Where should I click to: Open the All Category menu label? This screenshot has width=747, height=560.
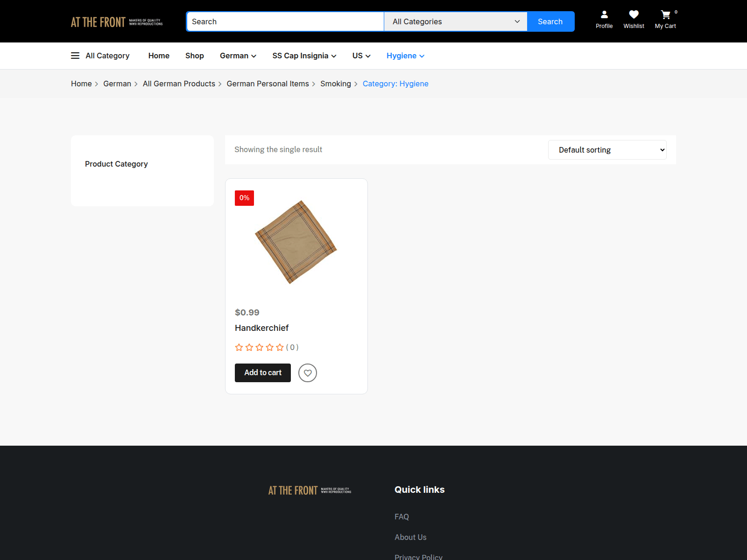107,56
